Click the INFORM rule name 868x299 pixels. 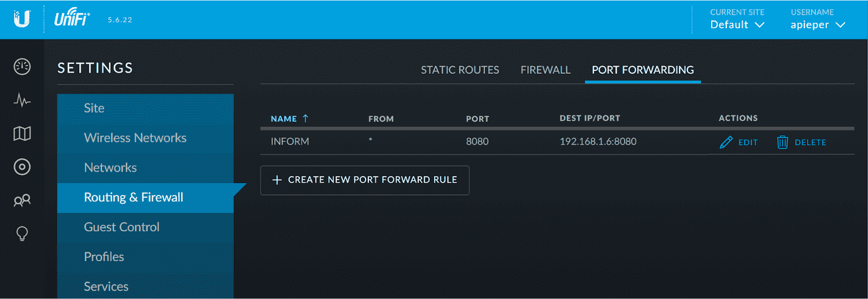[290, 141]
